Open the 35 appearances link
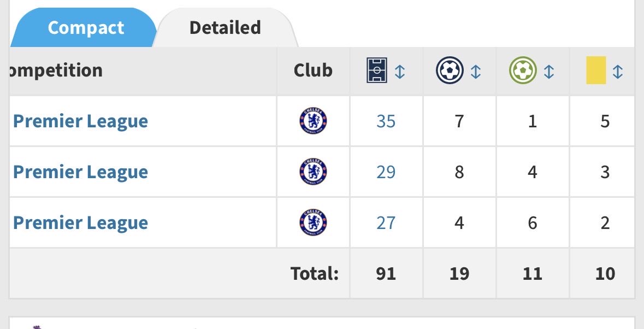The height and width of the screenshot is (329, 644). [386, 121]
